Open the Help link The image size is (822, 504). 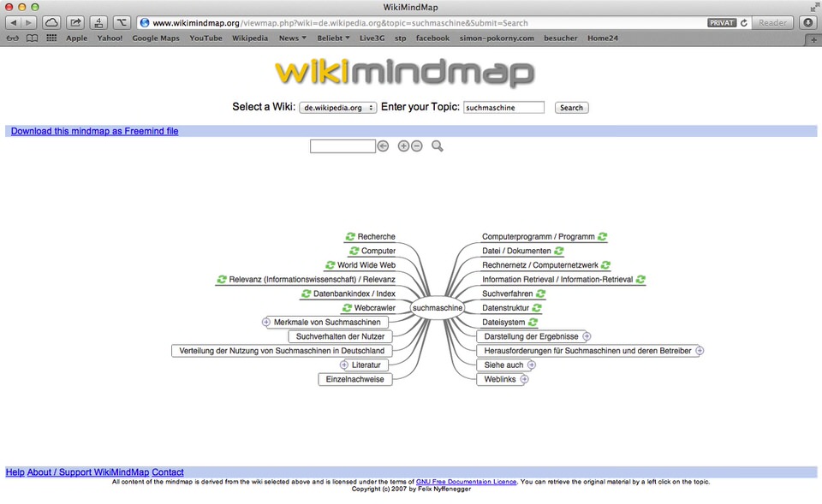pyautogui.click(x=15, y=472)
